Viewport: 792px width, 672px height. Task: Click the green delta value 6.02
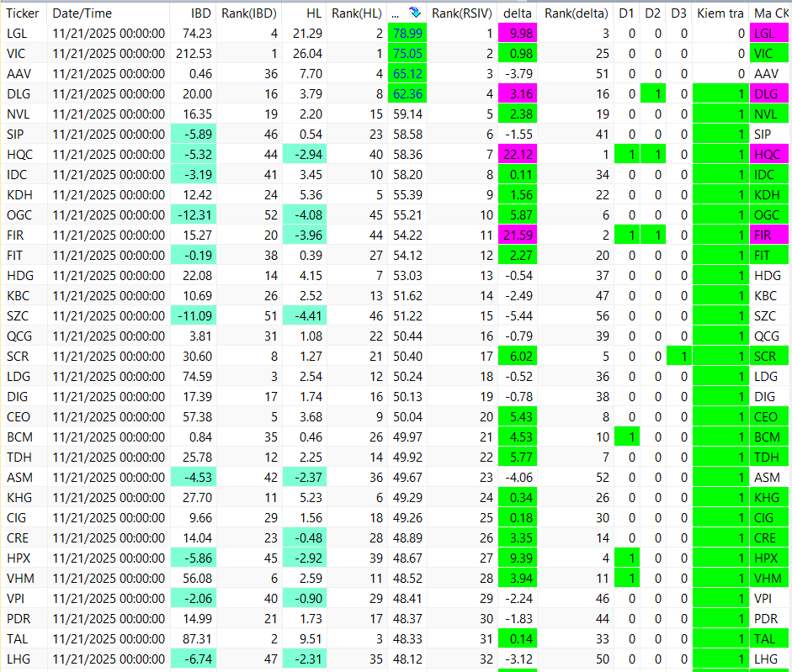(518, 357)
